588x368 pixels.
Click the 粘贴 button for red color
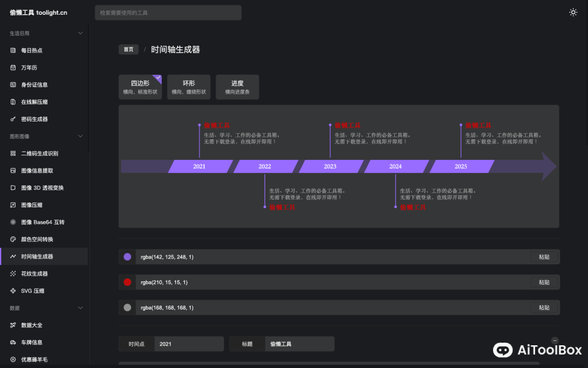(544, 282)
